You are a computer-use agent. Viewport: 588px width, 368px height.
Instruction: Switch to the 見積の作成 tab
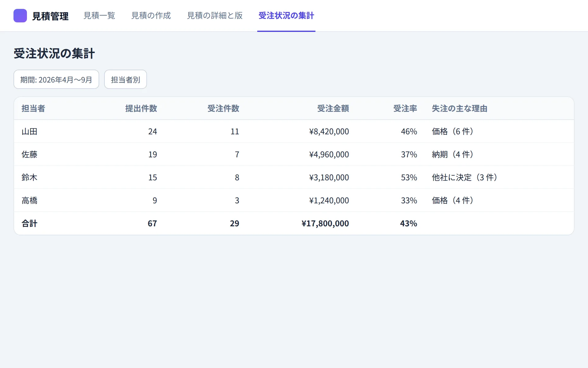(151, 16)
